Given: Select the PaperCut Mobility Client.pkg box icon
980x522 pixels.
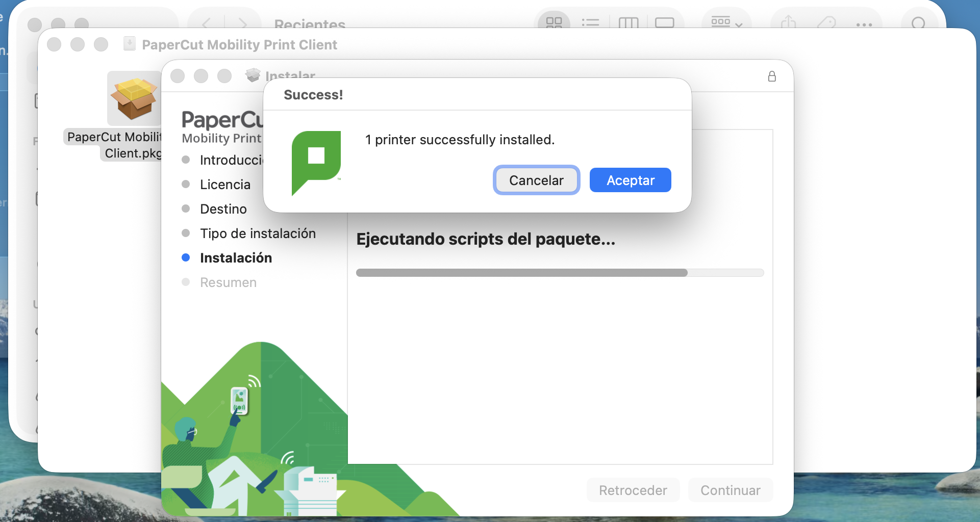Looking at the screenshot, I should tap(134, 98).
